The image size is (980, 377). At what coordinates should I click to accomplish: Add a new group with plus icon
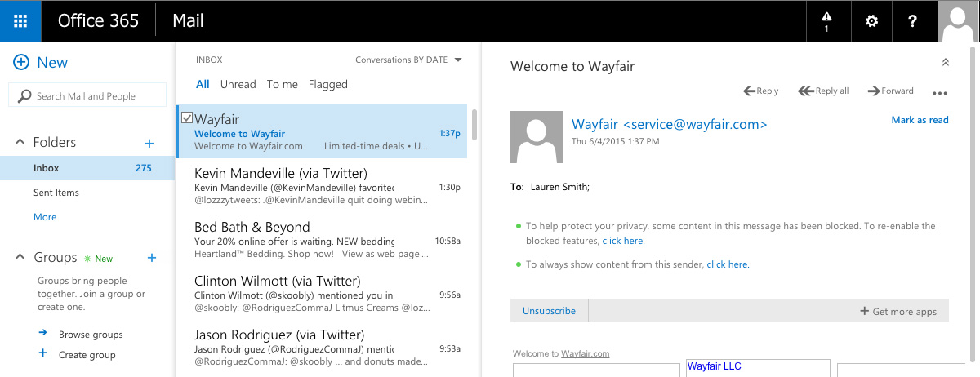tap(151, 258)
